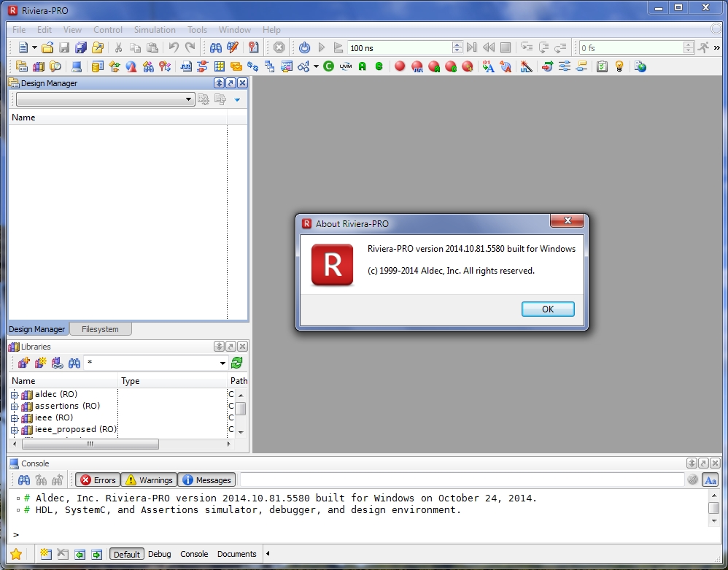
Task: Show hidden toolbar items with chevron arrows
Action: [x=717, y=47]
